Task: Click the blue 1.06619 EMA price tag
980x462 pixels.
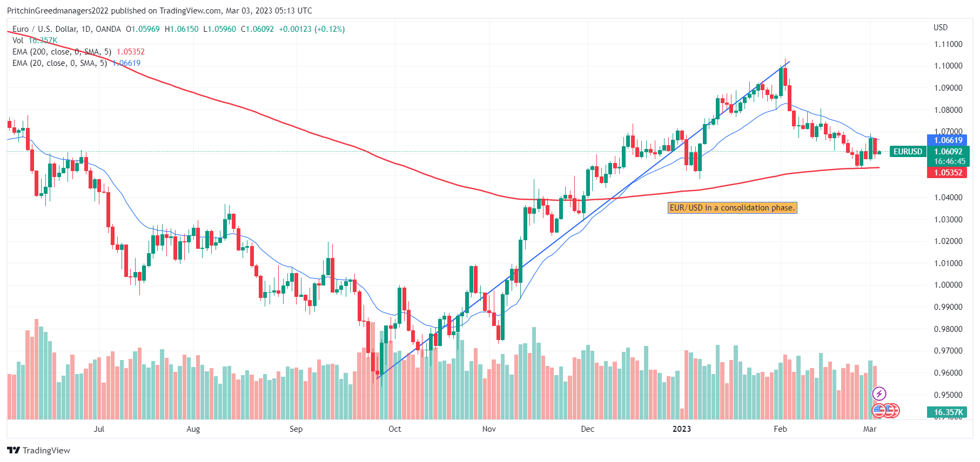Action: tap(948, 140)
